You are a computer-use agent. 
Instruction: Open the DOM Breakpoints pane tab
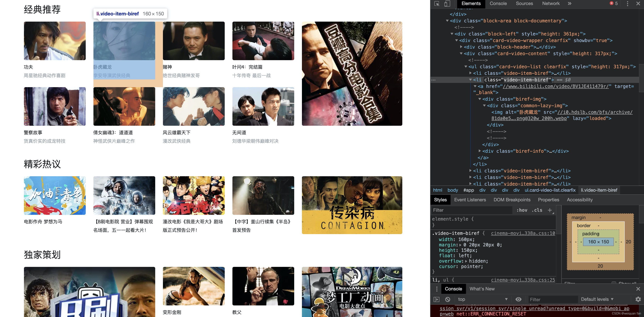coord(512,200)
